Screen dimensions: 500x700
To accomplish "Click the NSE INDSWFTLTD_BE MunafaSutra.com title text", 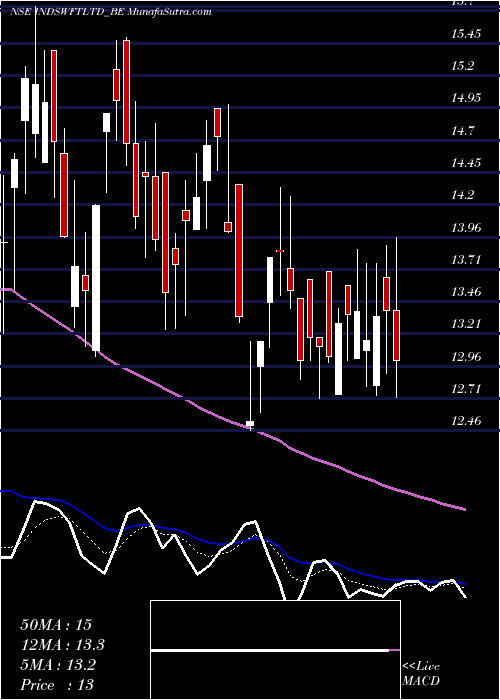I will pos(111,12).
